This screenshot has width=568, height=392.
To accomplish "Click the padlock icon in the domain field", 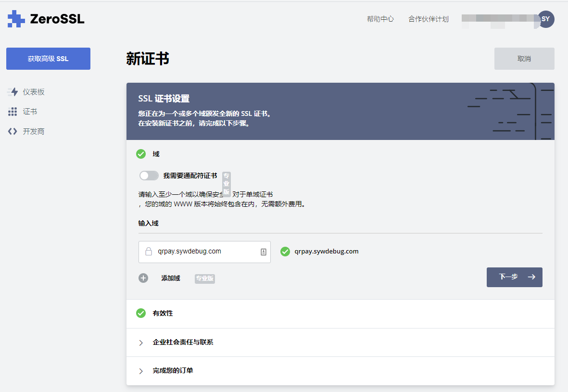I will [148, 251].
